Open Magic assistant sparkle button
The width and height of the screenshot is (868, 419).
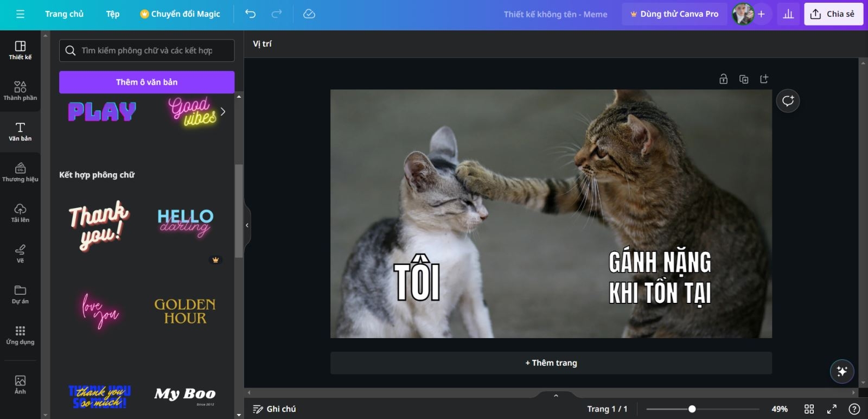pyautogui.click(x=842, y=371)
